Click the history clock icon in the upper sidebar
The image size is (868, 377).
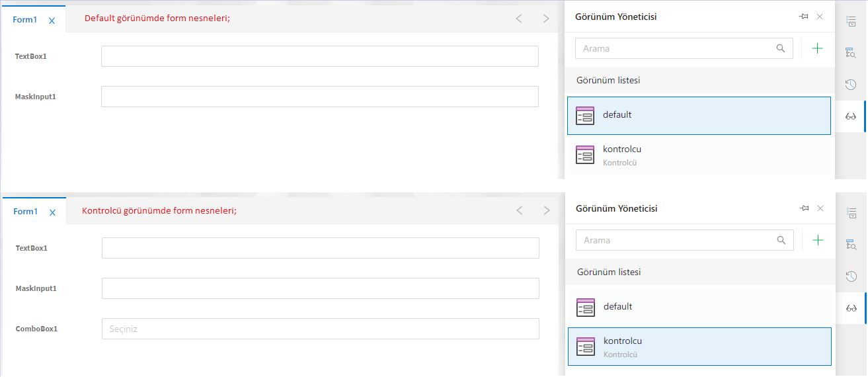click(x=851, y=85)
